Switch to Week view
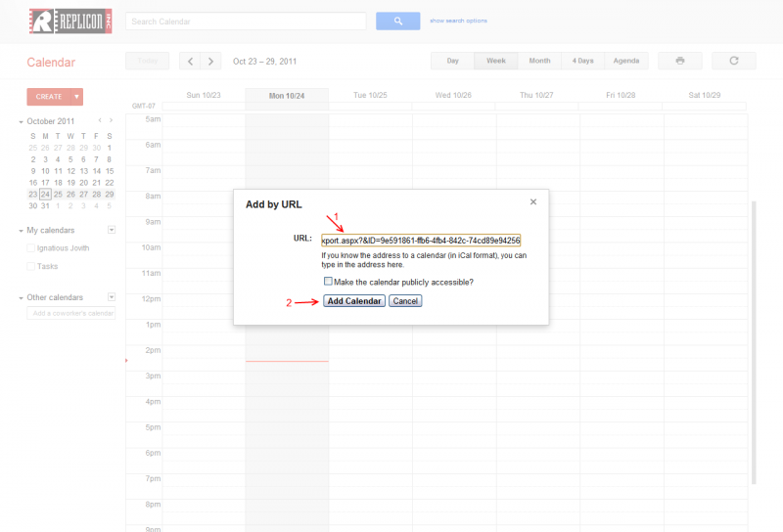Image resolution: width=783 pixels, height=532 pixels. tap(496, 61)
